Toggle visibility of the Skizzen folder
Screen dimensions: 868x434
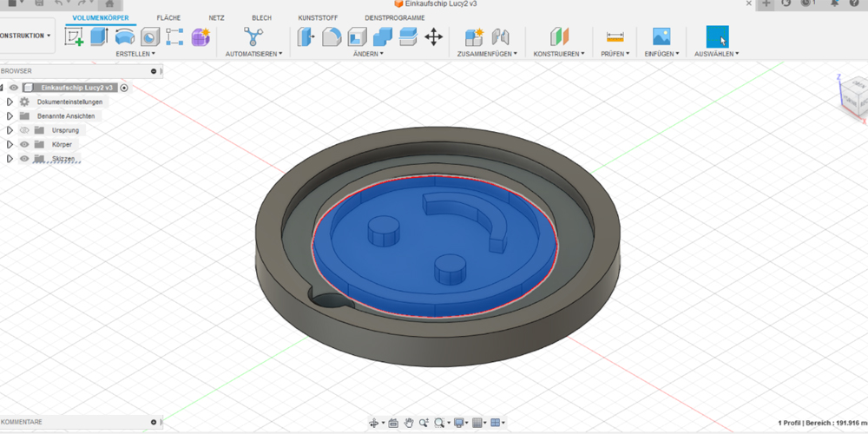[24, 159]
